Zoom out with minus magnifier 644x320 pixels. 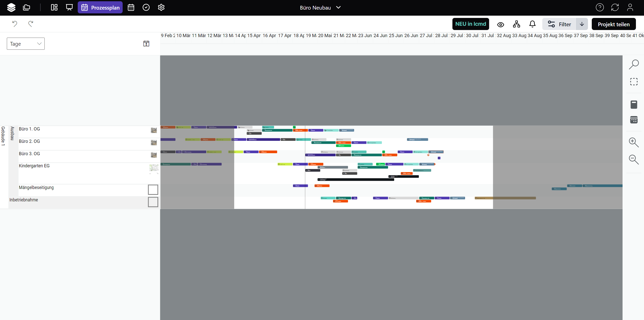(634, 159)
